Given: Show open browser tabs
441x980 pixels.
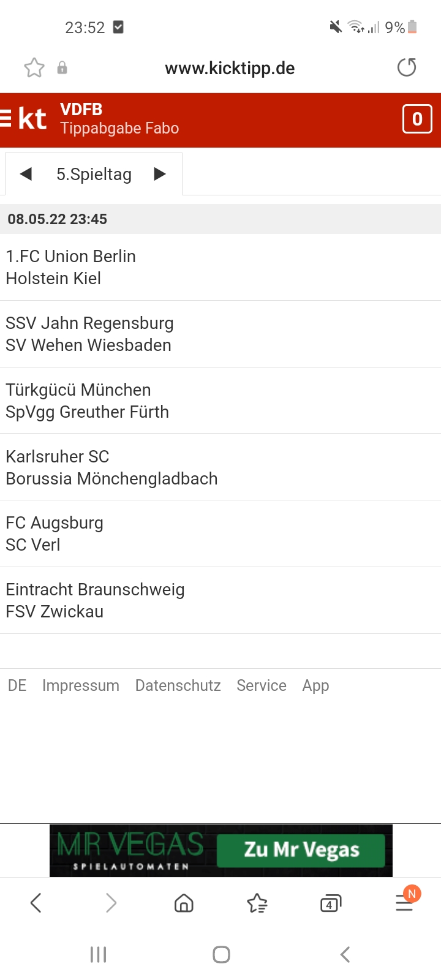Looking at the screenshot, I should [x=331, y=903].
